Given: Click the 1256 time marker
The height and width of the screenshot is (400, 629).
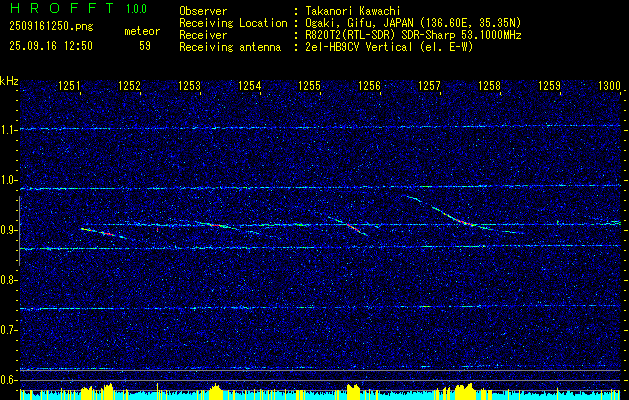Looking at the screenshot, I should coord(369,86).
